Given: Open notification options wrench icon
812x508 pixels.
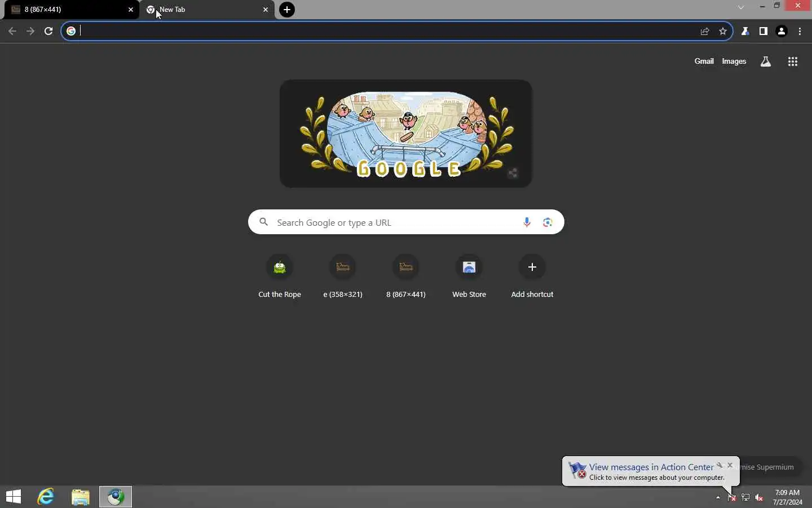Looking at the screenshot, I should pyautogui.click(x=720, y=465).
